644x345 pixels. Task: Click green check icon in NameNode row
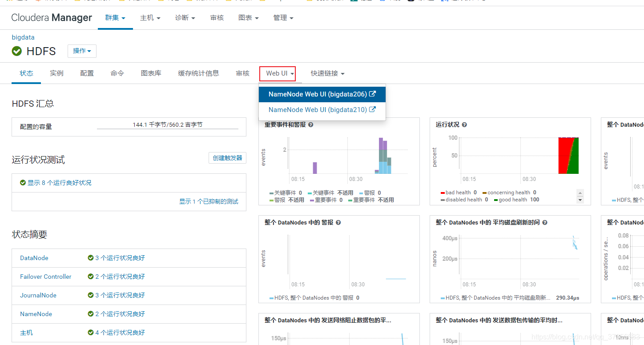pyautogui.click(x=91, y=314)
